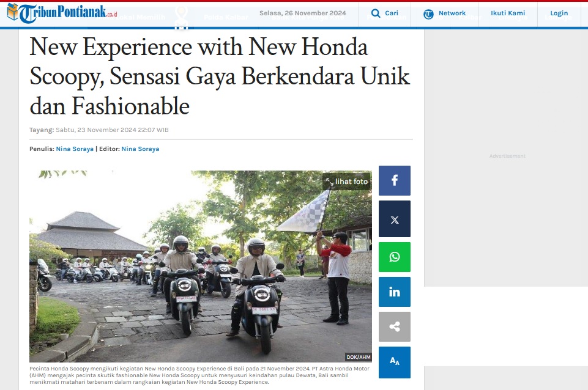Image resolution: width=588 pixels, height=390 pixels.
Task: Share article via WhatsApp
Action: [x=395, y=257]
